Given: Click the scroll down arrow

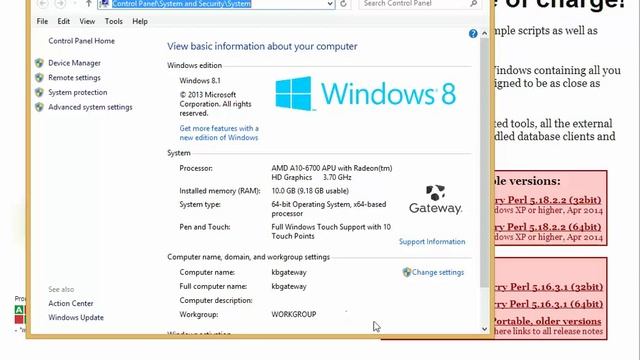Looking at the screenshot, I should click(x=484, y=329).
